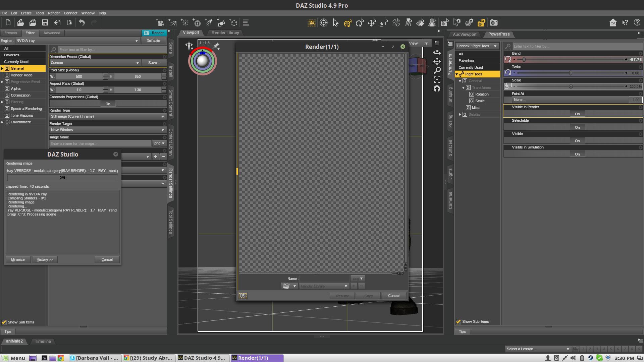The image size is (644, 362).
Task: Open the Engine NVIDIA Iray dropdown
Action: [x=77, y=41]
